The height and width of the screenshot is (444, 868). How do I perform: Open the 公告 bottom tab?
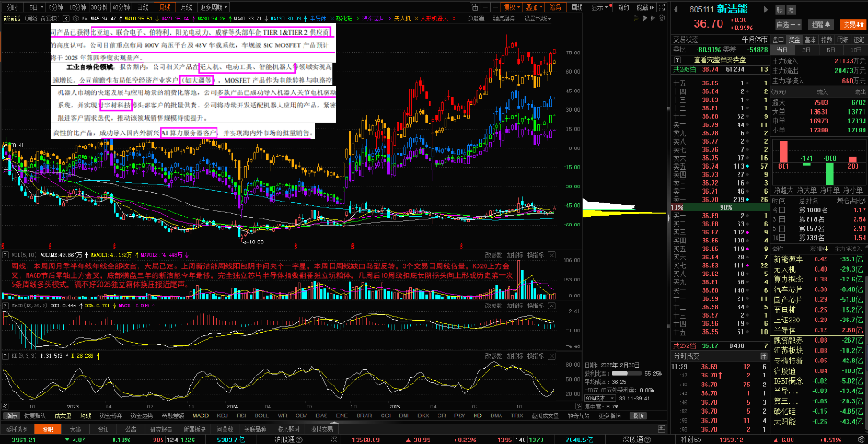131,429
